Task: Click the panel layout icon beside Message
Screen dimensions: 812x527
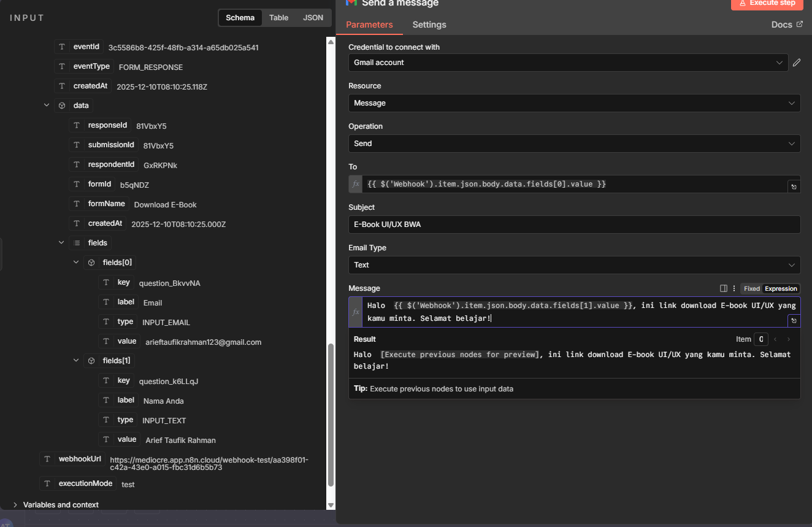Action: point(724,288)
